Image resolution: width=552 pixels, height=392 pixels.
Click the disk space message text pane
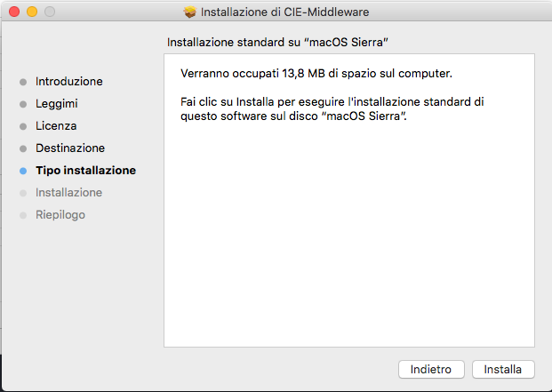tap(349, 200)
